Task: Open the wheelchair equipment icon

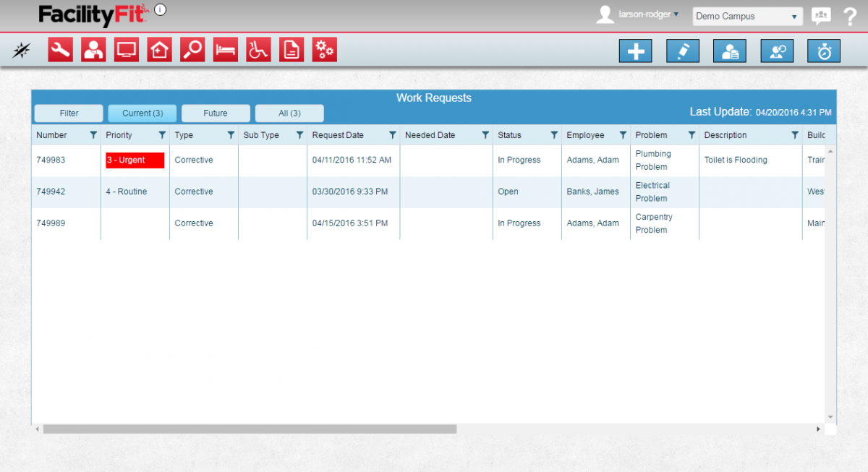Action: pyautogui.click(x=258, y=49)
